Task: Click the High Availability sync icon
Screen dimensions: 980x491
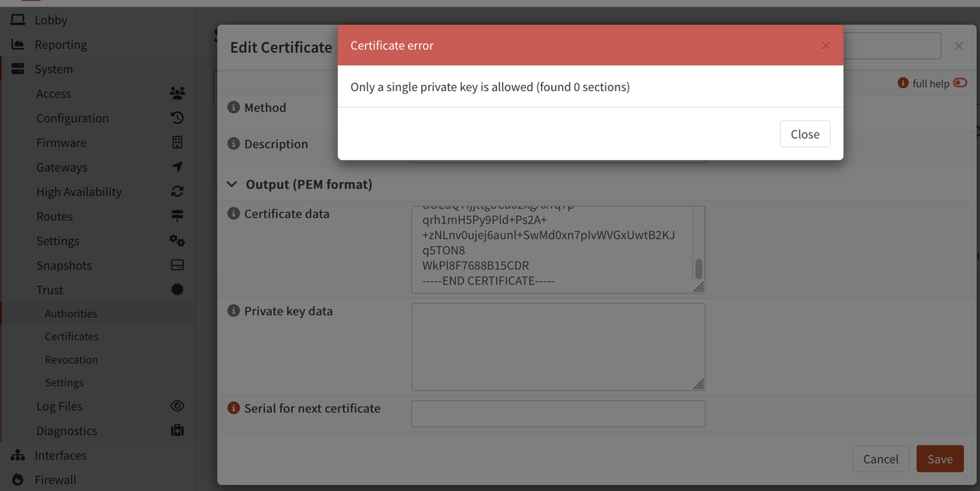Action: click(177, 191)
